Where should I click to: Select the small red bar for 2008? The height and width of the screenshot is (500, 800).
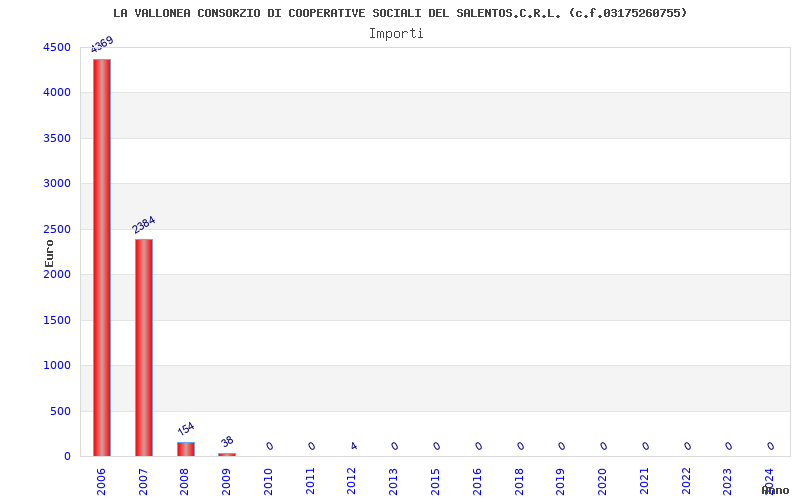[186, 449]
